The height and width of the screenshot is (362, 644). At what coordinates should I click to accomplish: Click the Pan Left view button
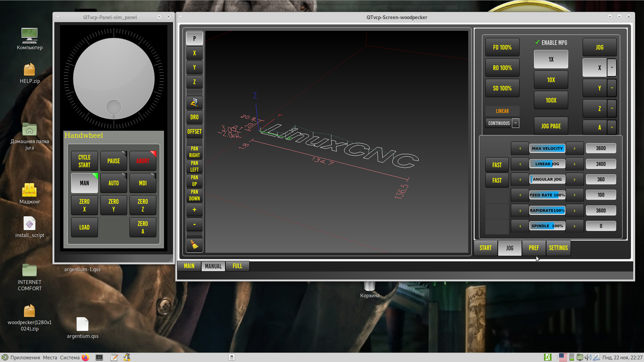pyautogui.click(x=194, y=166)
